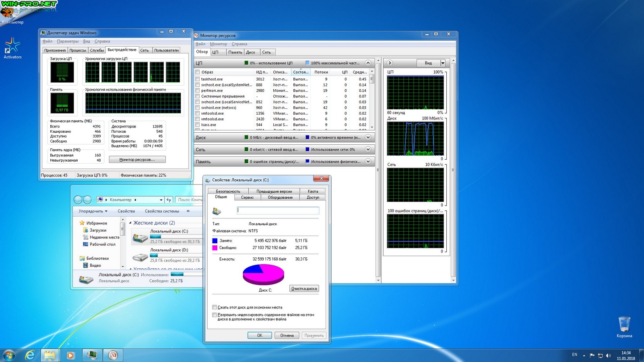Viewport: 644px width, 362px height.
Task: Open the Вид dropdown arrow for graphs
Action: click(x=443, y=63)
